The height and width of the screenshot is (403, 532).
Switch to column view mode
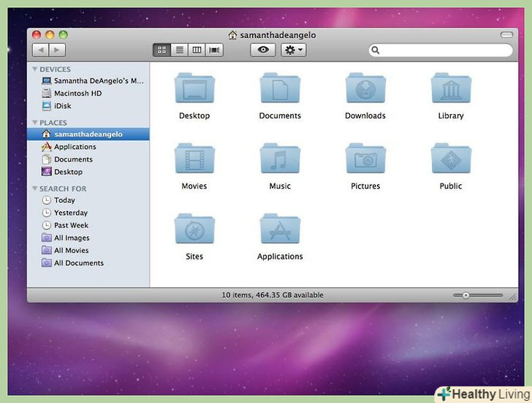pos(197,50)
